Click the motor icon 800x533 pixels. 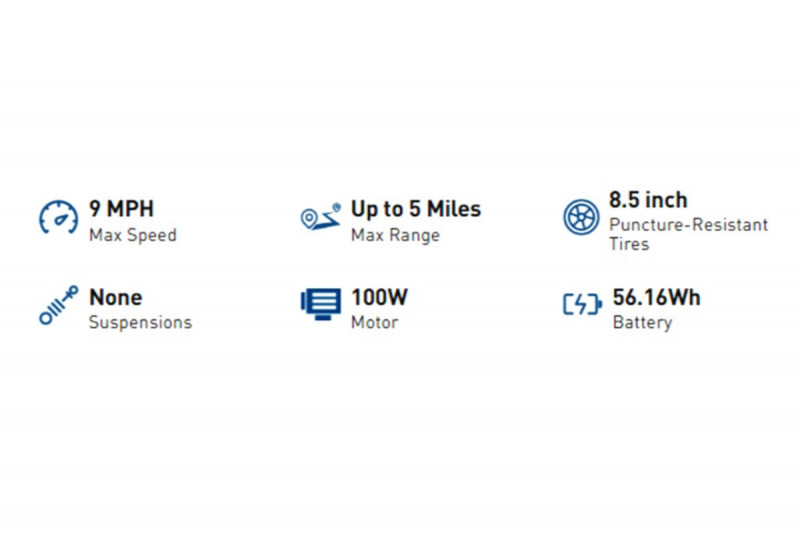point(320,304)
